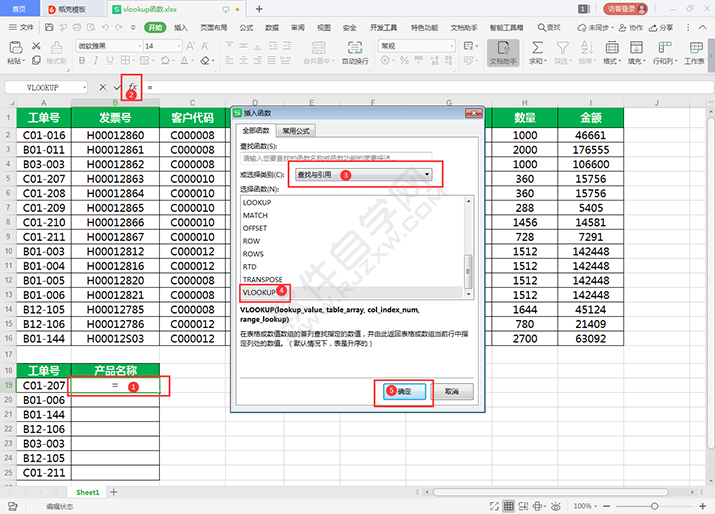Open the File (文件) menu
Image resolution: width=715 pixels, height=514 pixels.
click(21, 27)
